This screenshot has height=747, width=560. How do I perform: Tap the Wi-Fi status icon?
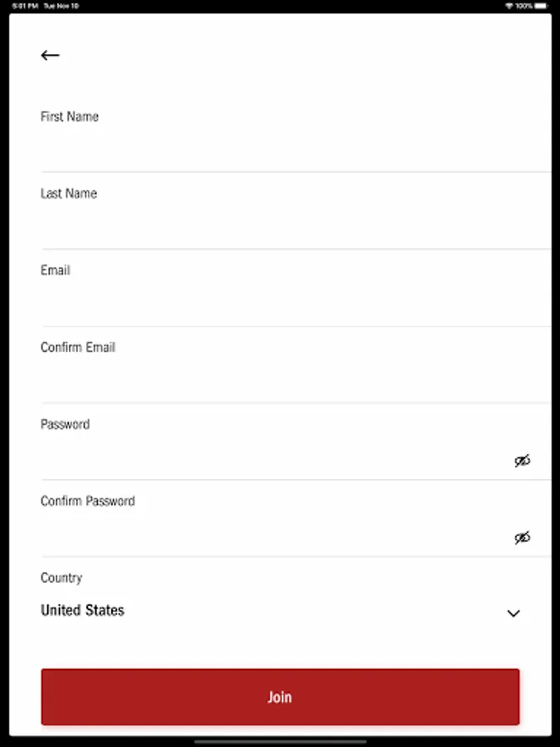[x=509, y=6]
